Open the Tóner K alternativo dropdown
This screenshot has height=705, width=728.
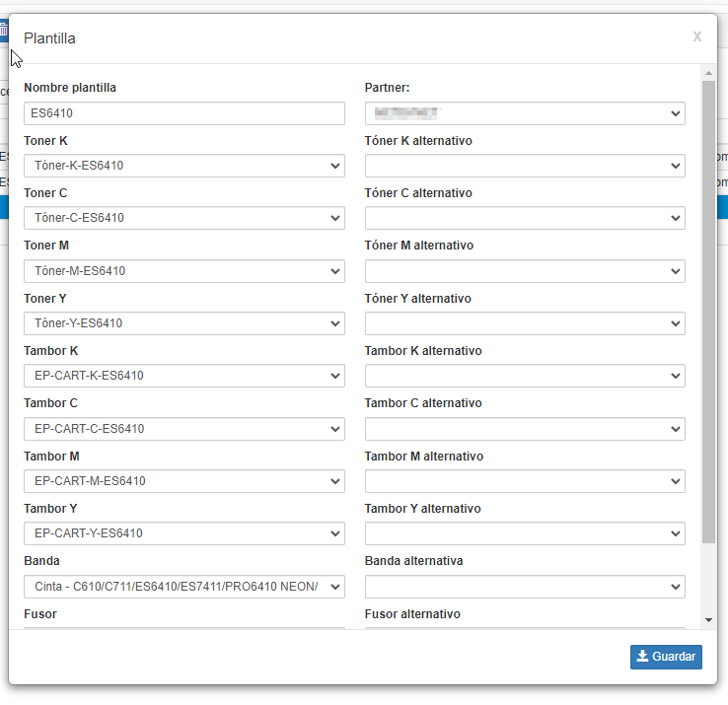coord(524,166)
